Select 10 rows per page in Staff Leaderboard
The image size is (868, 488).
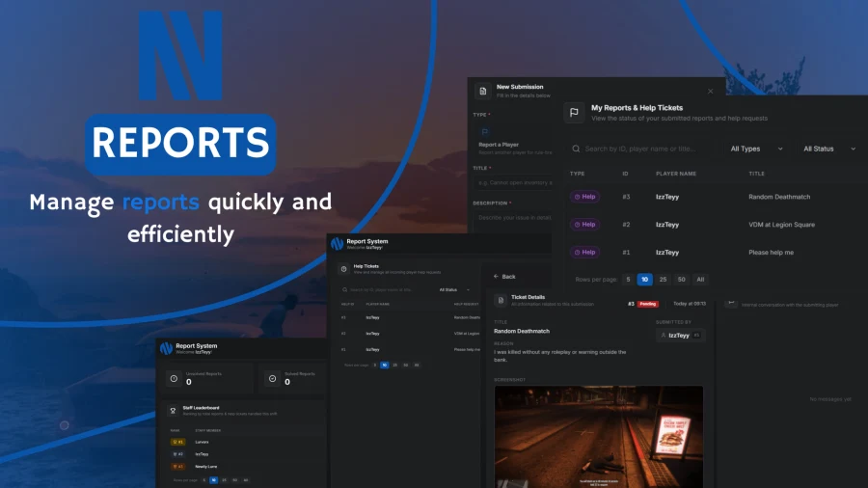point(214,480)
